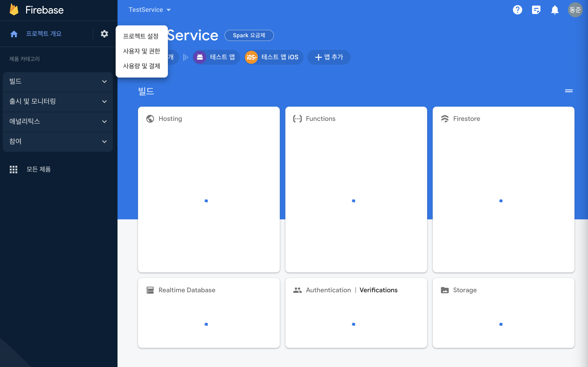Image resolution: width=588 pixels, height=367 pixels.
Task: Click the 모든 제품 grid icon
Action: tap(13, 170)
